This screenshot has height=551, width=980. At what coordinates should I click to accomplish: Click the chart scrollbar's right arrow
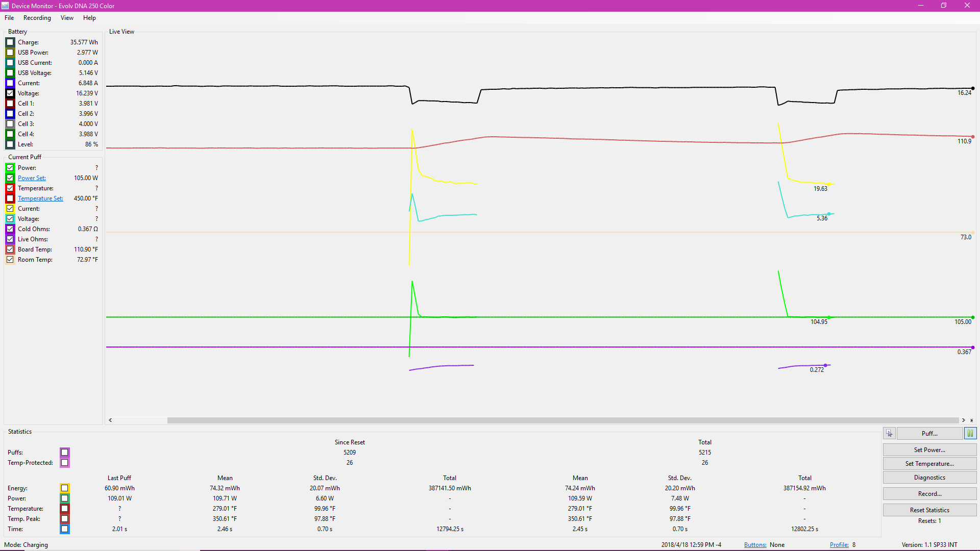click(x=964, y=420)
